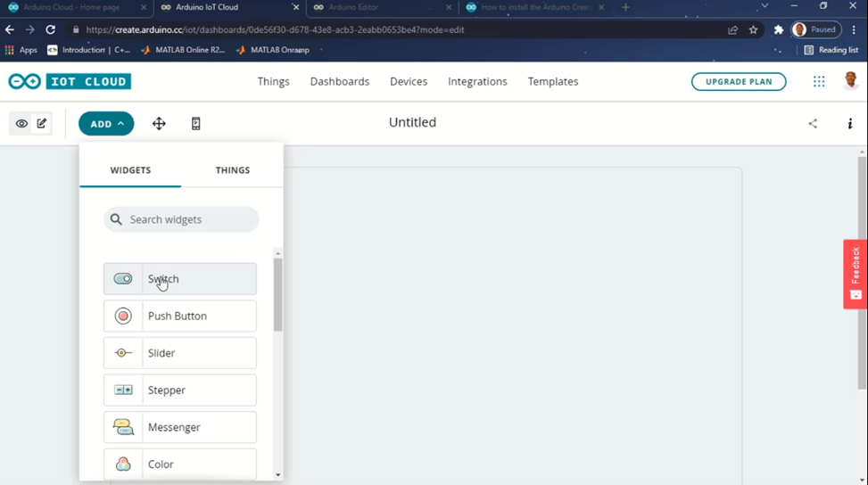Share the dashboard using share icon
Screen dimensions: 868x485
pos(813,123)
